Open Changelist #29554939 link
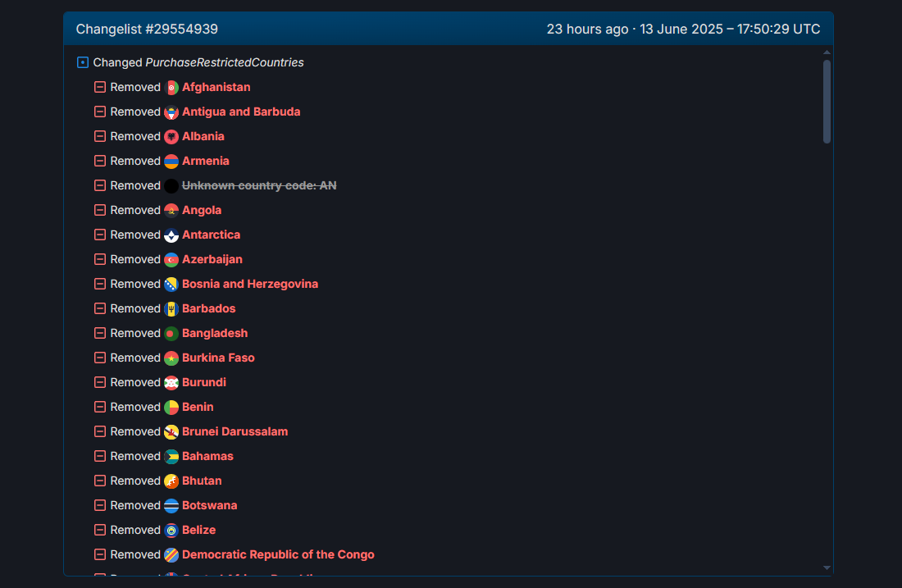Screen dimensions: 902x588 point(147,30)
